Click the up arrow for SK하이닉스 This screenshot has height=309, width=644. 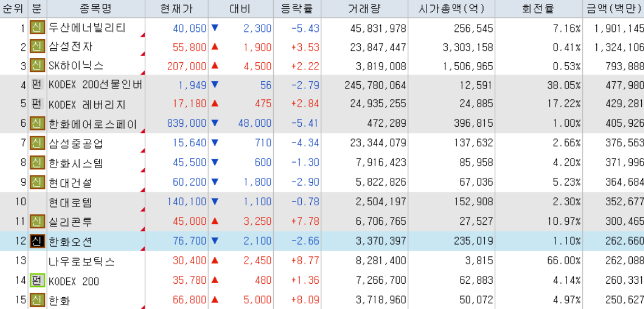(x=214, y=65)
